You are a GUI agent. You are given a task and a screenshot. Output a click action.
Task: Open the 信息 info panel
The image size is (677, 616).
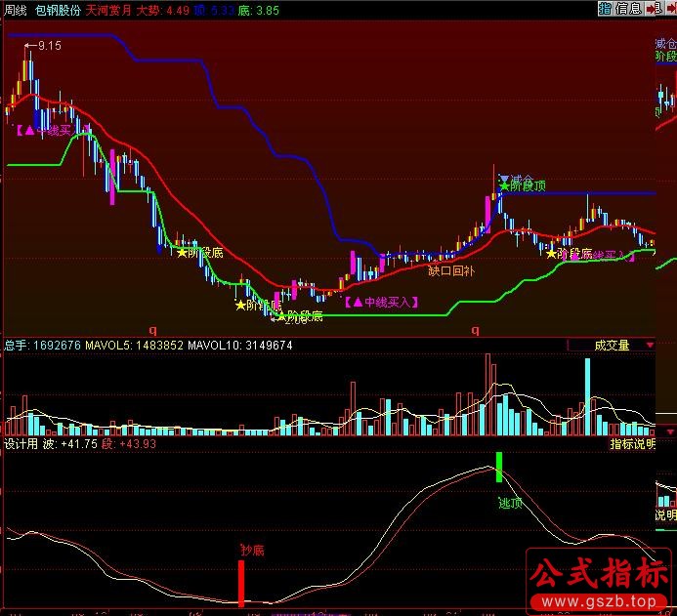click(629, 9)
